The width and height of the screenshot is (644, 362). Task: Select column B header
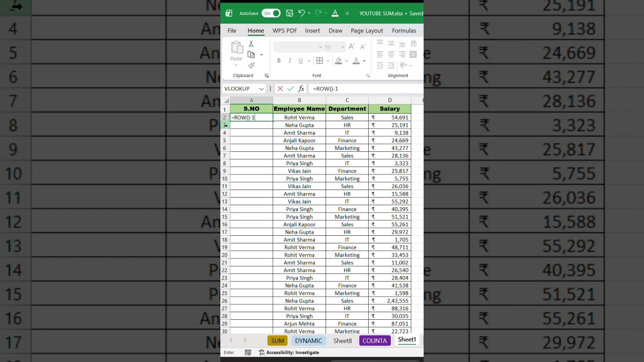(299, 101)
